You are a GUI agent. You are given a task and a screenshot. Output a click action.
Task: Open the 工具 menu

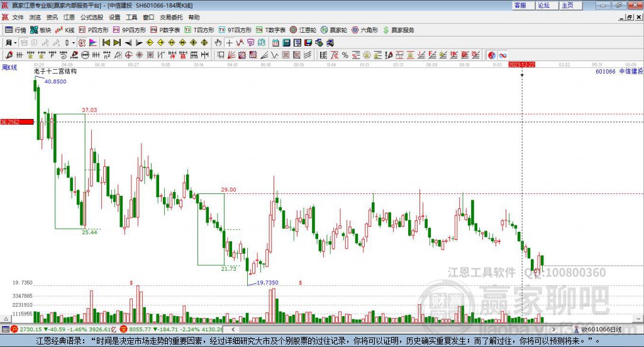click(131, 17)
